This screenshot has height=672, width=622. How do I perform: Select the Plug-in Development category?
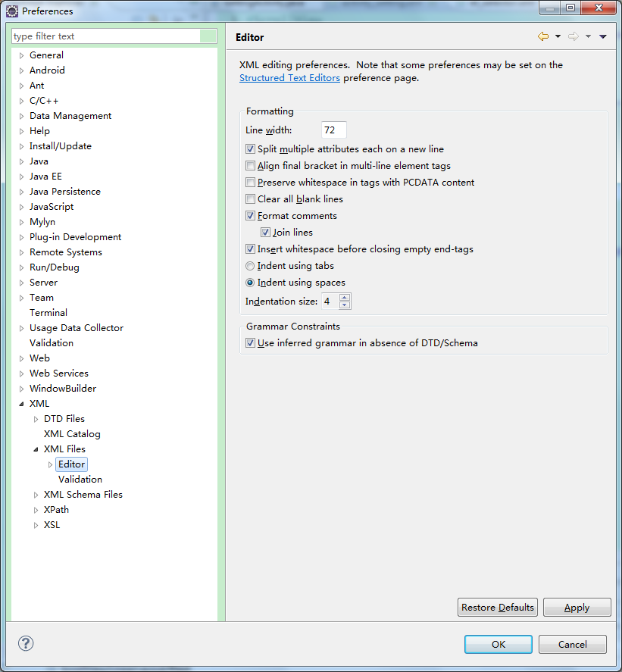click(76, 237)
